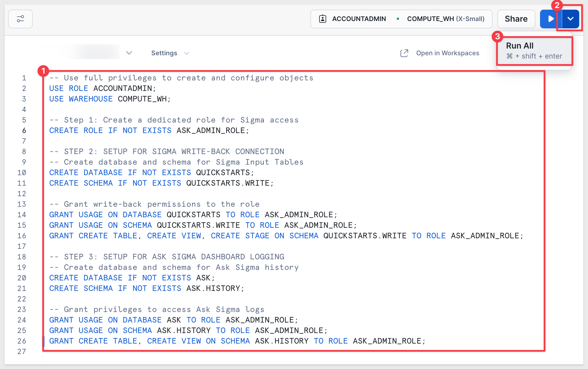Select Run All from the menu
The height and width of the screenshot is (369, 588).
tap(534, 51)
